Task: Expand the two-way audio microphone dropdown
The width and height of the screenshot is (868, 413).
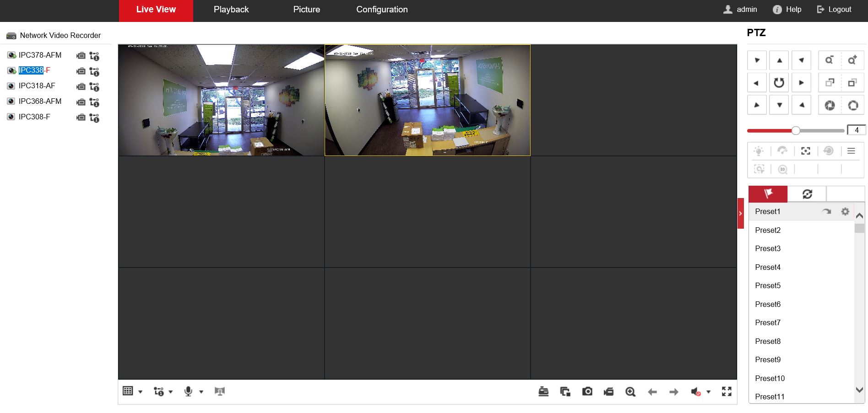Action: pyautogui.click(x=201, y=392)
